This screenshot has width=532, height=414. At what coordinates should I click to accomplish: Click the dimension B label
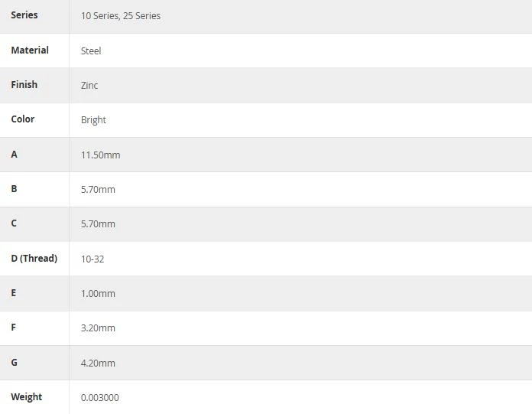click(x=14, y=189)
